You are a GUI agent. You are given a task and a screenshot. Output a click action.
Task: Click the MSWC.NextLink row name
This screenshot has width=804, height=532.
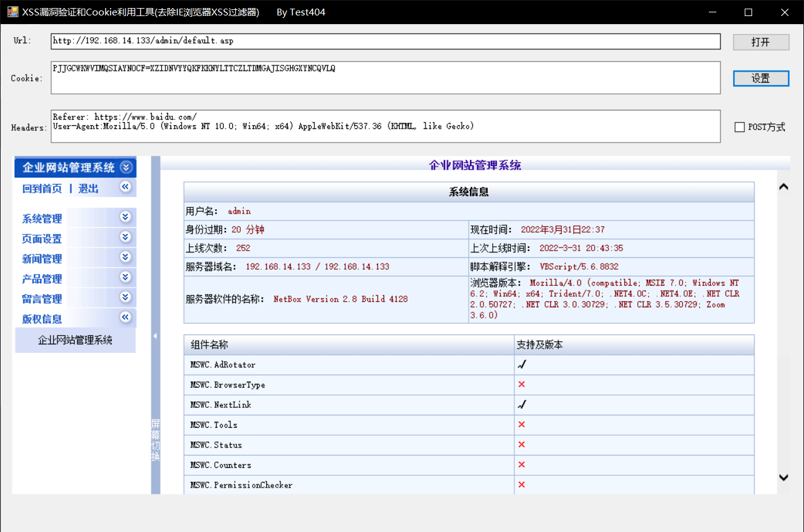[220, 405]
